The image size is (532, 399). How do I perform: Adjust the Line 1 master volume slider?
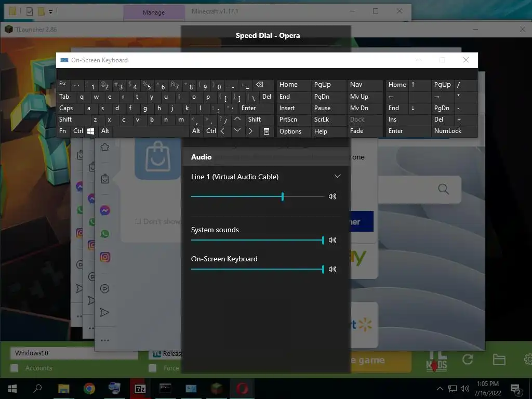pos(258,196)
